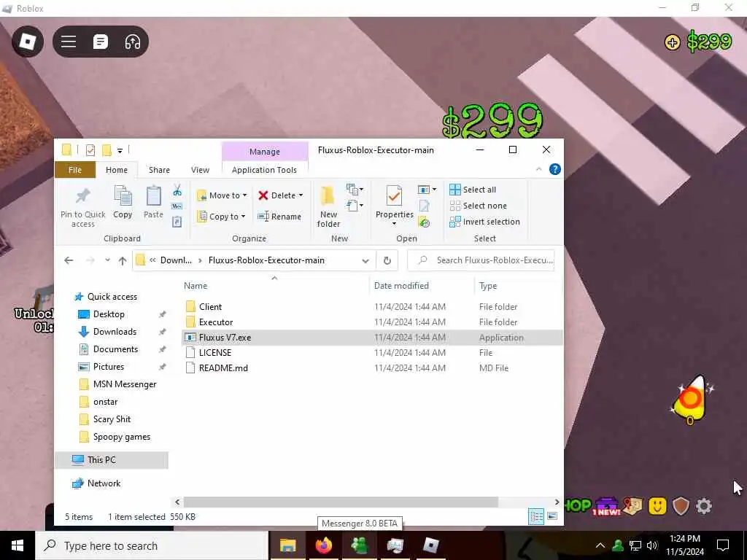Click the shield icon in Roblox

pyautogui.click(x=681, y=506)
